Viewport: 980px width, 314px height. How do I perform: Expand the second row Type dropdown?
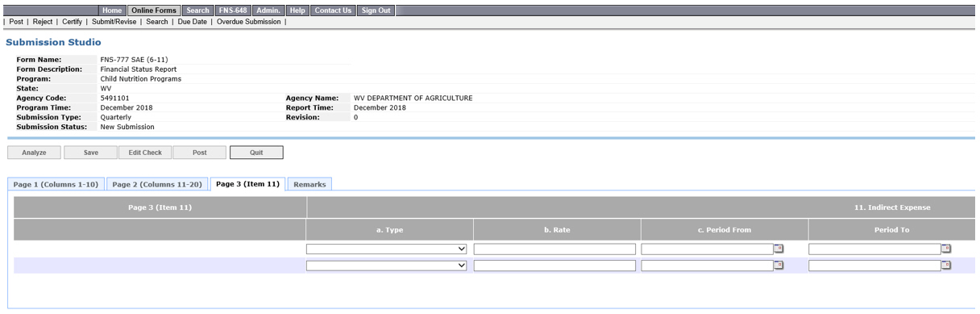pyautogui.click(x=388, y=265)
